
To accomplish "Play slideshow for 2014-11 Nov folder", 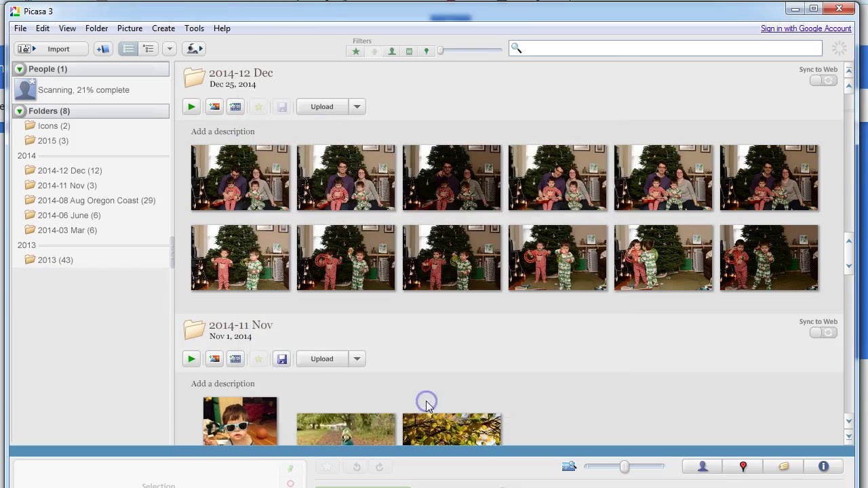I will tap(191, 359).
